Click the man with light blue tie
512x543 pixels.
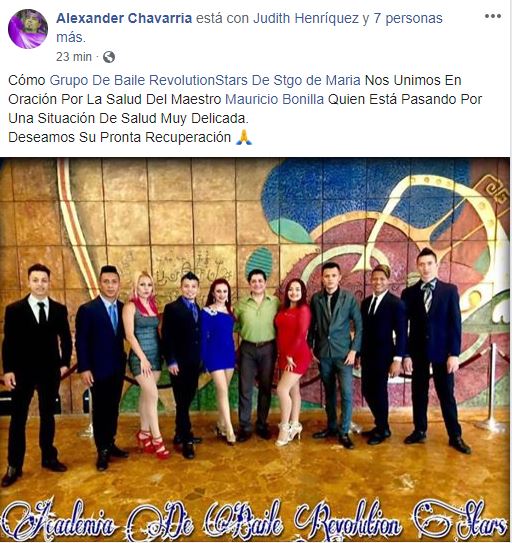coord(101,367)
